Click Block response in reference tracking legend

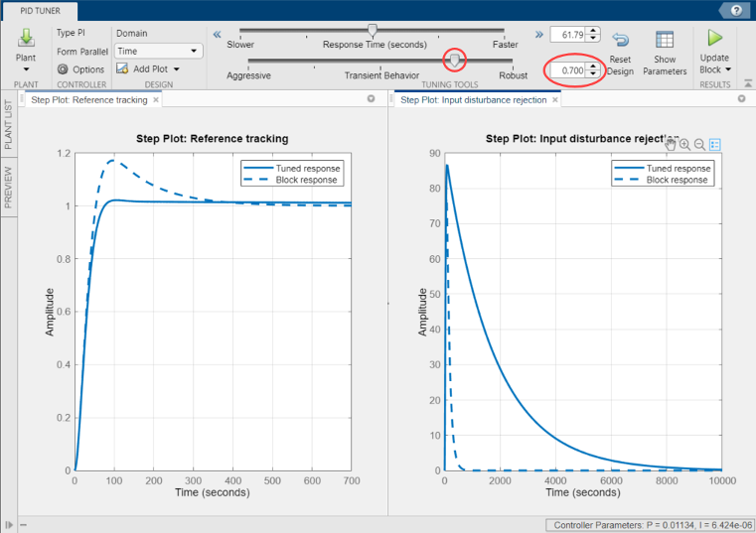tap(306, 180)
